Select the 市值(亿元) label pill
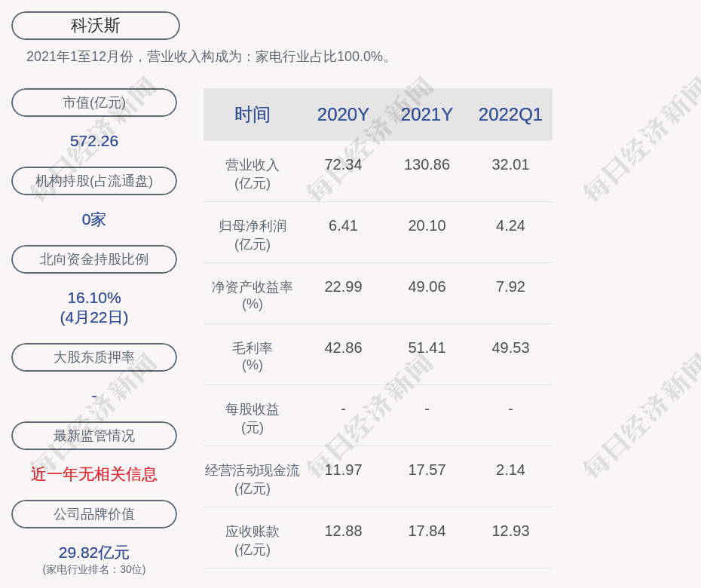Screen dimensions: 701x588 [94, 103]
